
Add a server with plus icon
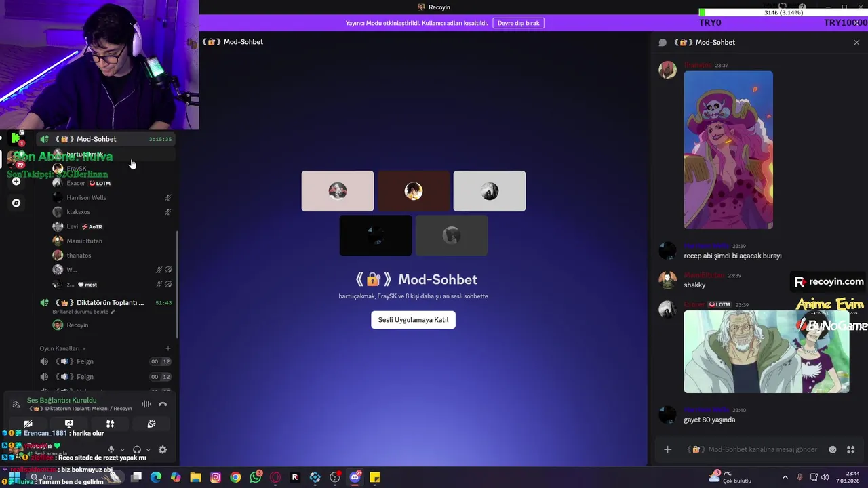16,181
